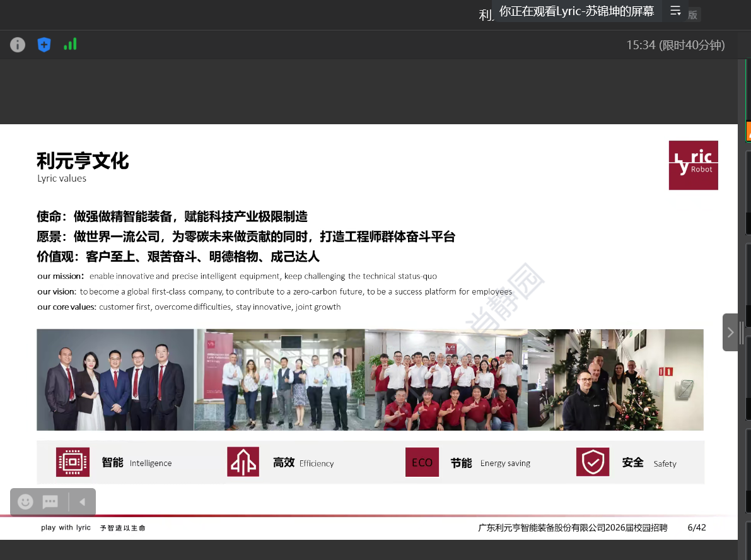Open the emoji reaction smiley icon
This screenshot has width=751, height=560.
[25, 502]
